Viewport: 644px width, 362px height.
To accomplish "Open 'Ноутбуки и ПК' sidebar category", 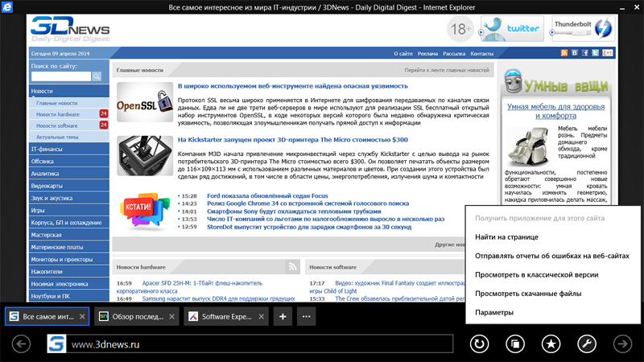I will pyautogui.click(x=69, y=296).
